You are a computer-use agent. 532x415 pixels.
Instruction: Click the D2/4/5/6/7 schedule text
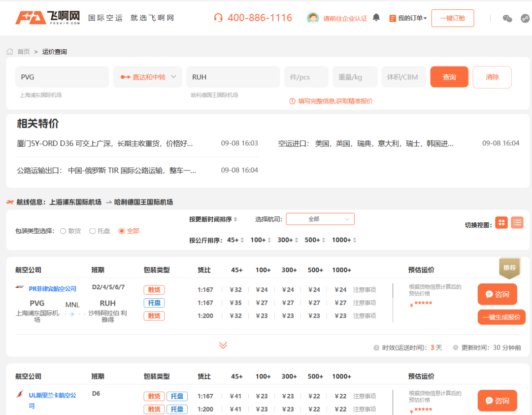click(108, 287)
